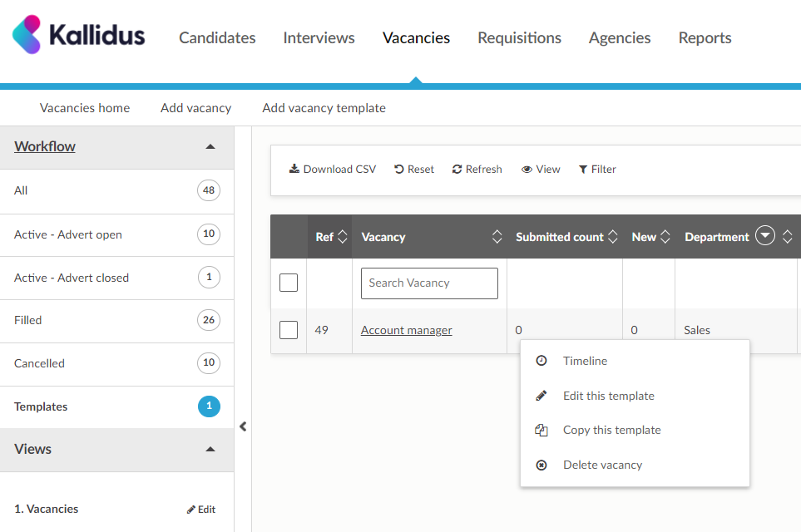Click the Copy this template icon
The height and width of the screenshot is (532, 801).
(541, 430)
